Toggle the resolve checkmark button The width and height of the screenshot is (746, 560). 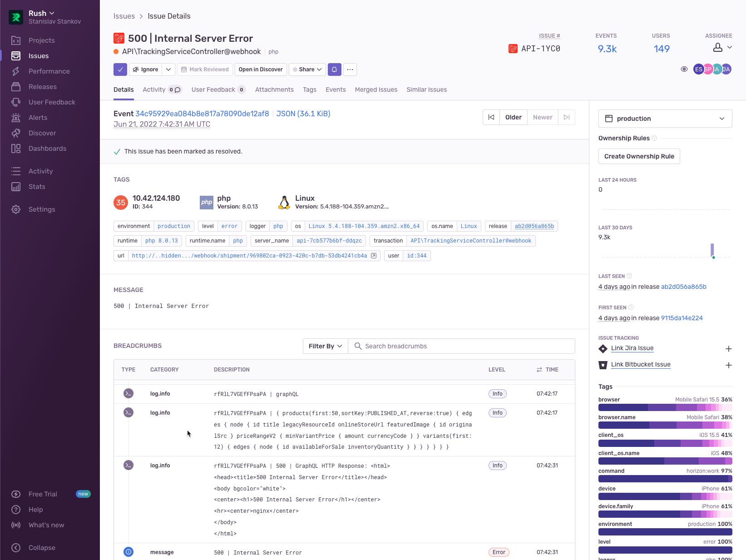pos(120,69)
